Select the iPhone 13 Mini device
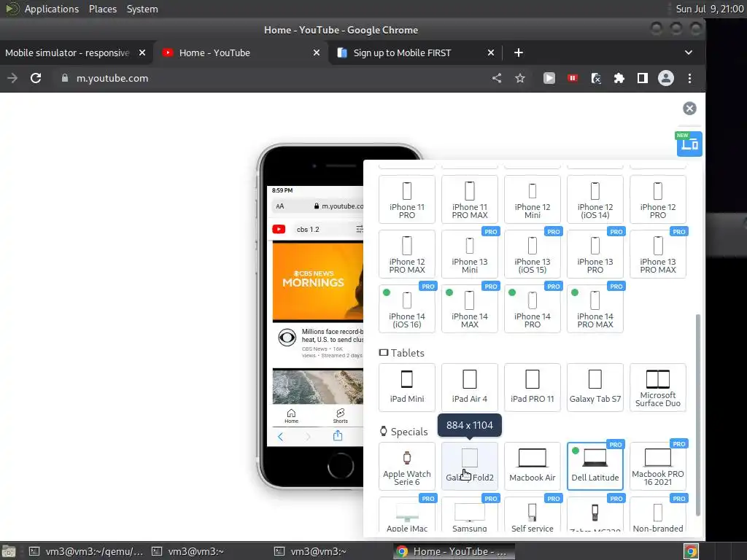747x560 pixels. (469, 254)
